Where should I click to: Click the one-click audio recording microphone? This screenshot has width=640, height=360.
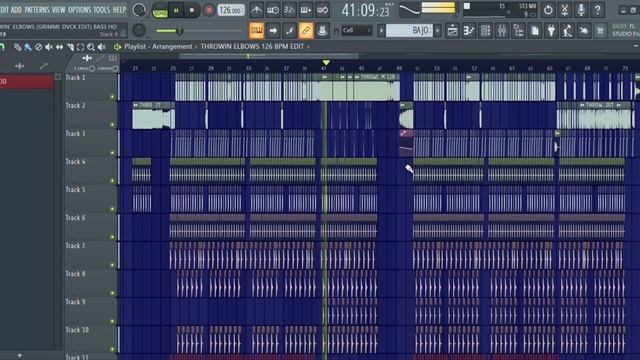pos(581,10)
